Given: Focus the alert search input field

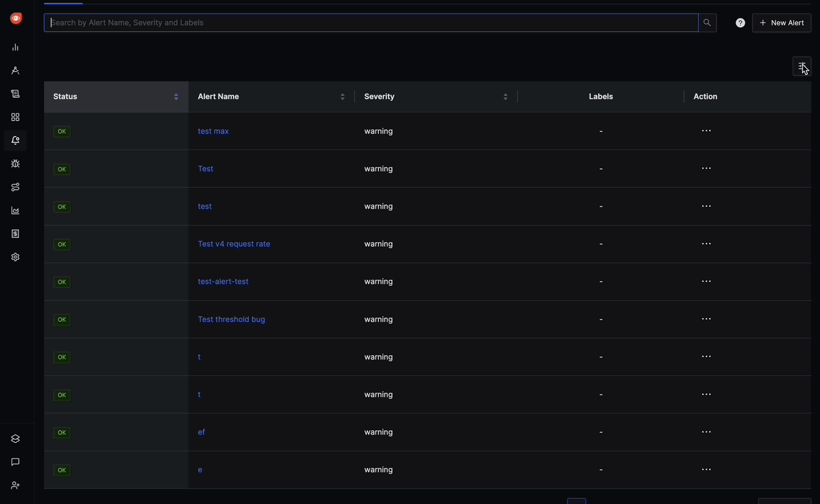Looking at the screenshot, I should click(x=371, y=23).
